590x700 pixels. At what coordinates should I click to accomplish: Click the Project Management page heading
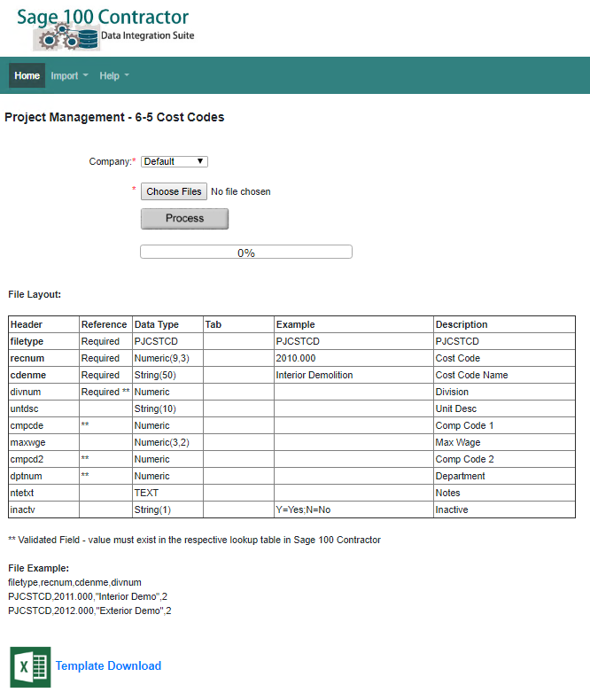114,117
